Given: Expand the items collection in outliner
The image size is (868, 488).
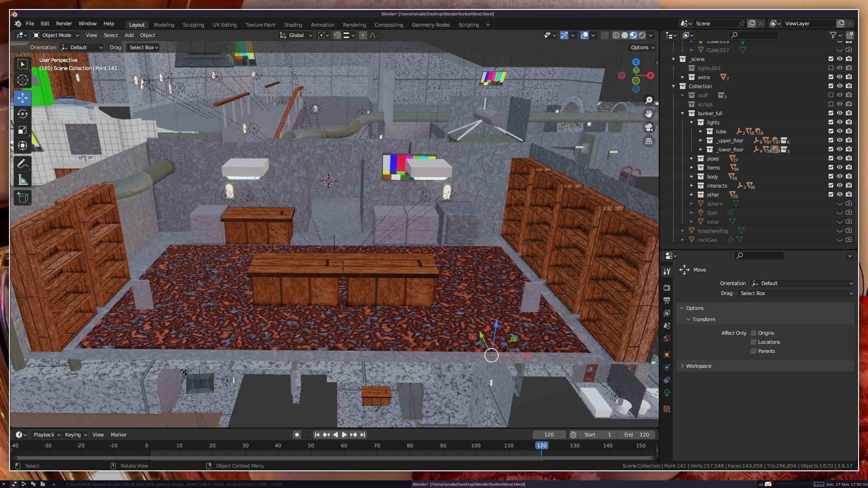Looking at the screenshot, I should tap(691, 168).
